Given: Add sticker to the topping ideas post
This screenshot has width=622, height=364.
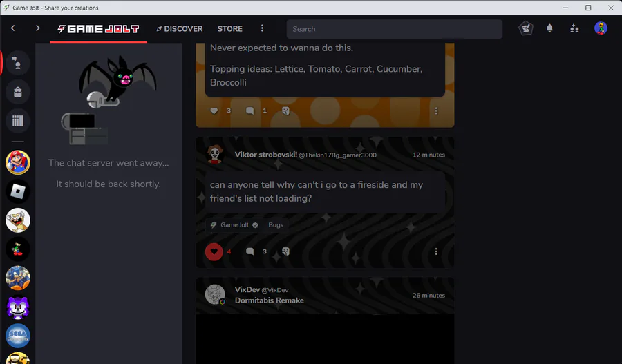Looking at the screenshot, I should [x=285, y=111].
